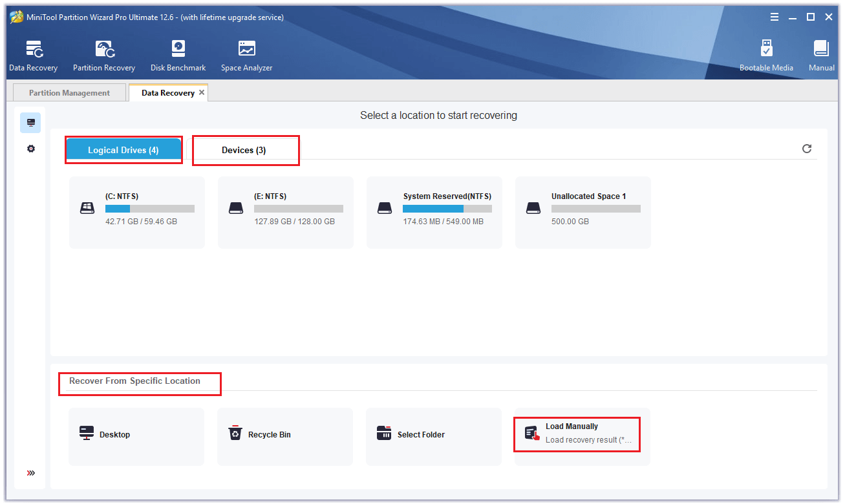Click the refresh drives icon

[807, 149]
